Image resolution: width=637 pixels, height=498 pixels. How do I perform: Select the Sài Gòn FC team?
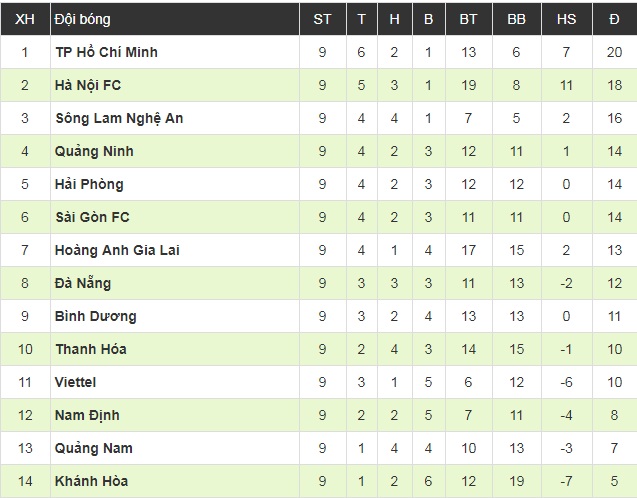[x=92, y=217]
